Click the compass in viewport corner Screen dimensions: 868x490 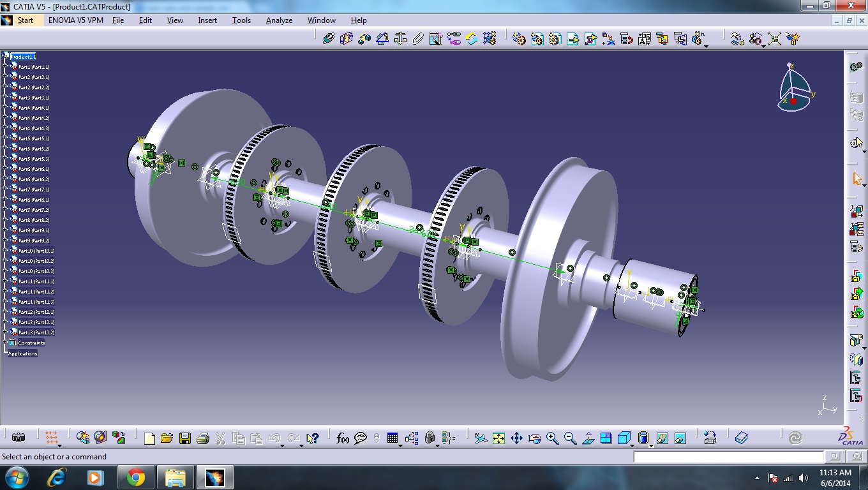(x=795, y=87)
